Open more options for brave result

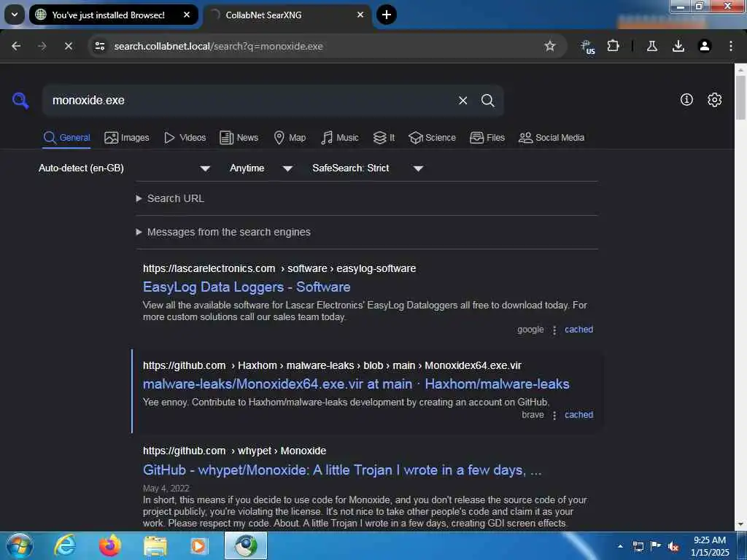[x=554, y=415]
